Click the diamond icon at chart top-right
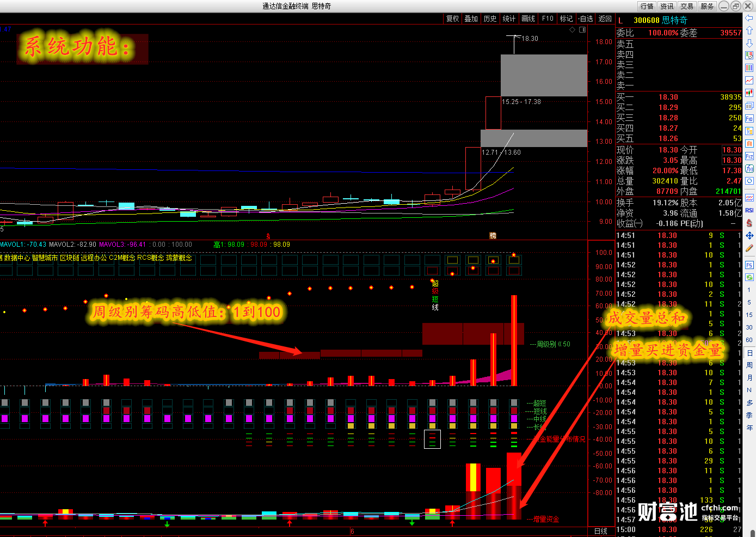The image size is (756, 537). pos(572,29)
